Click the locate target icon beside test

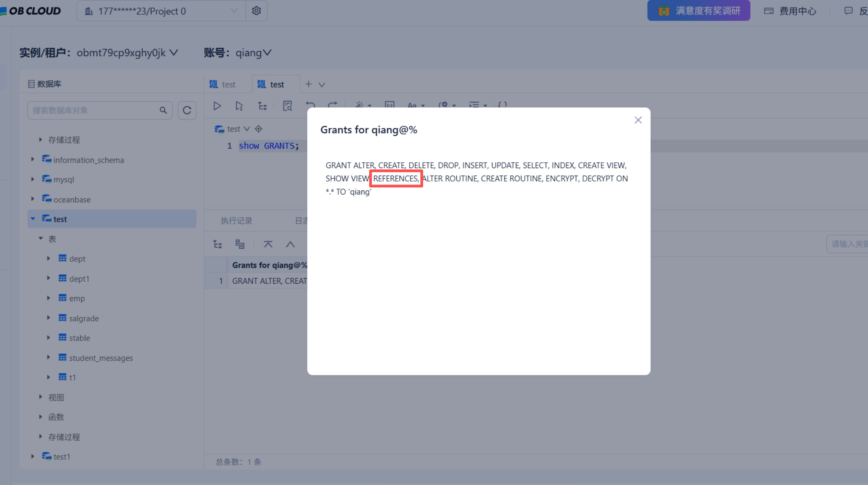(x=258, y=129)
